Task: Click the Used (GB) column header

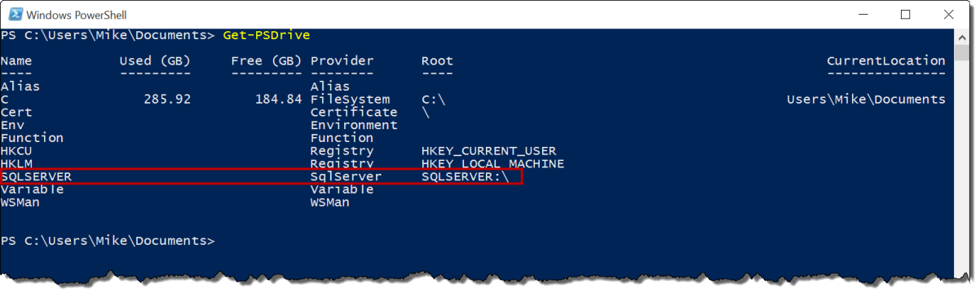Action: tap(155, 61)
